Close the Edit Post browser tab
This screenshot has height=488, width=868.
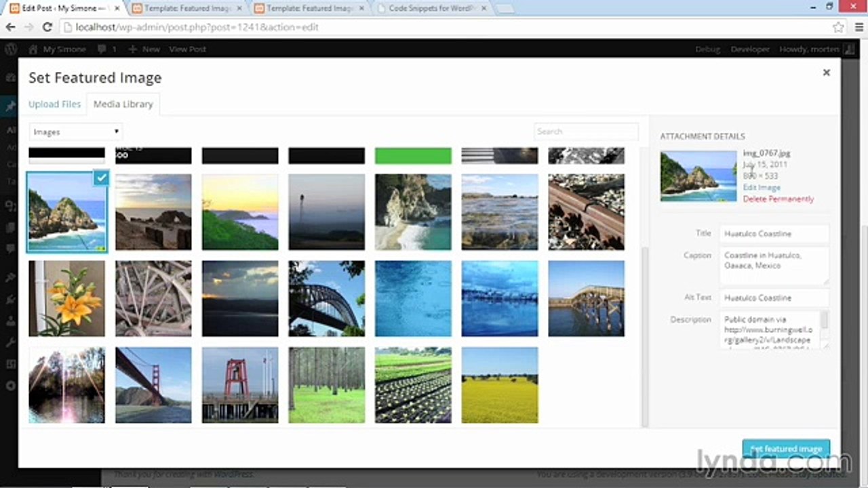coord(115,8)
